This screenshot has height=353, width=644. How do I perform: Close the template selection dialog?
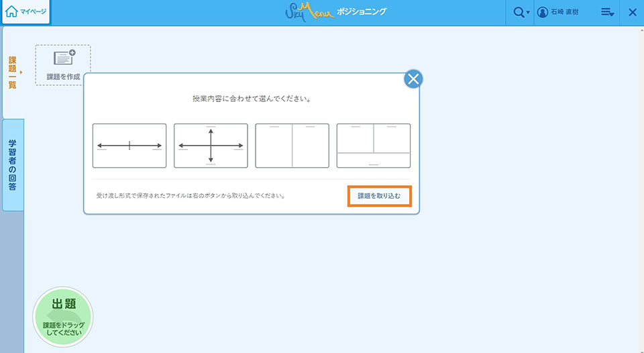coord(413,80)
